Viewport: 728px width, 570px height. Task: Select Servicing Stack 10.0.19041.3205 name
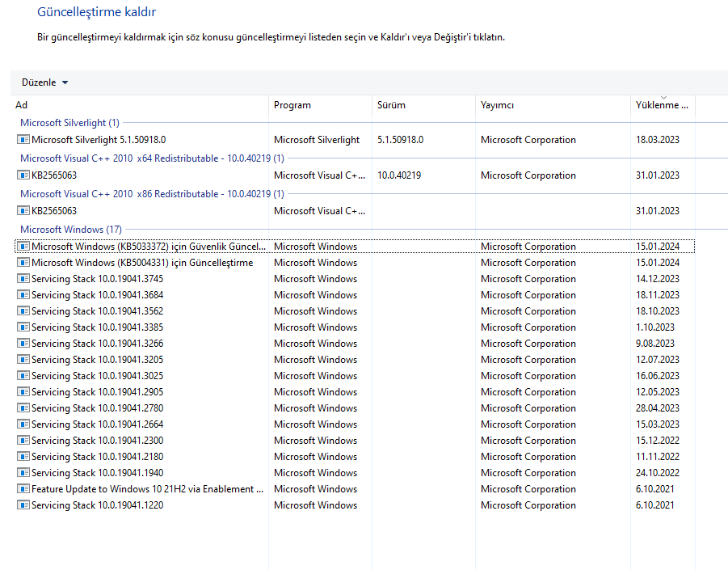point(98,360)
